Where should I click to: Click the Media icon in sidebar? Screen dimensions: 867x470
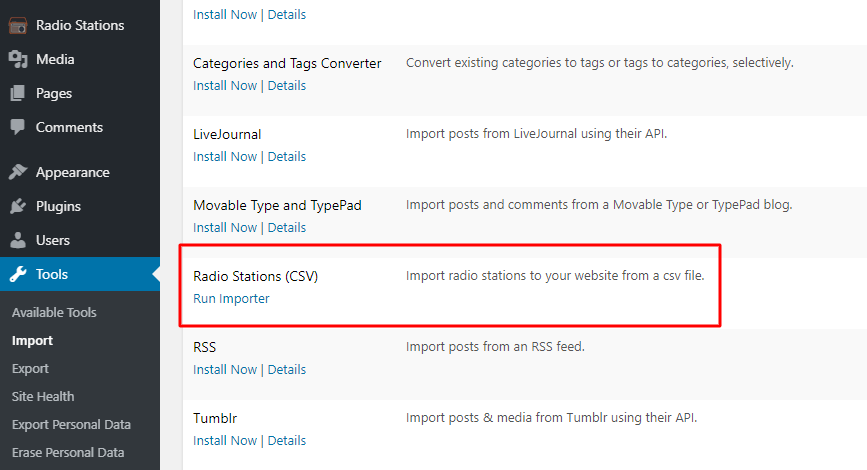click(18, 59)
